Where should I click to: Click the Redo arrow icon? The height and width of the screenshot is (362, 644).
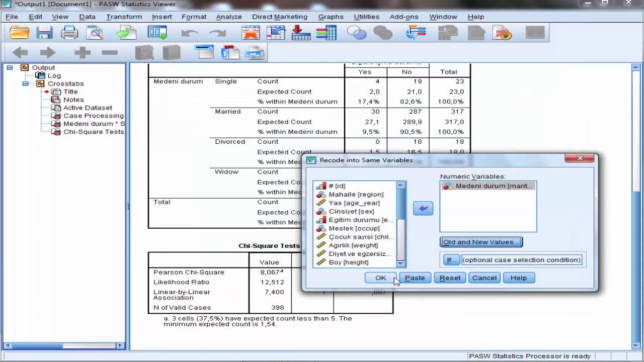217,34
